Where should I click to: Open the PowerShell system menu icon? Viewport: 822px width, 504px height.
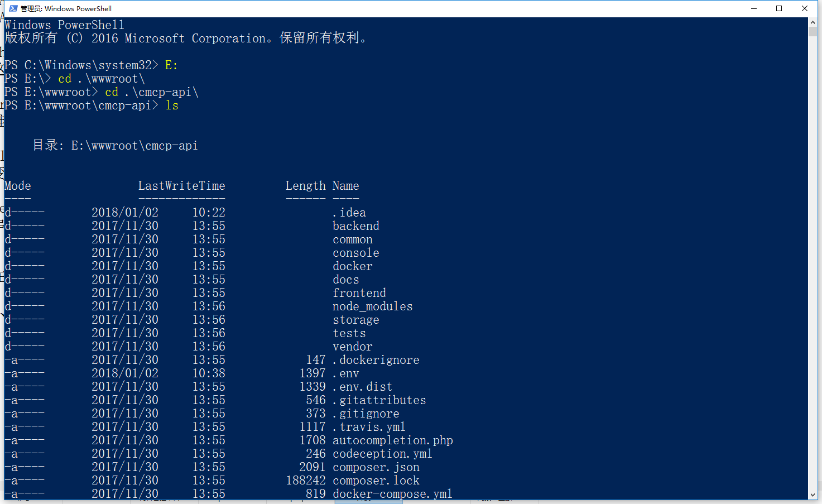[13, 8]
